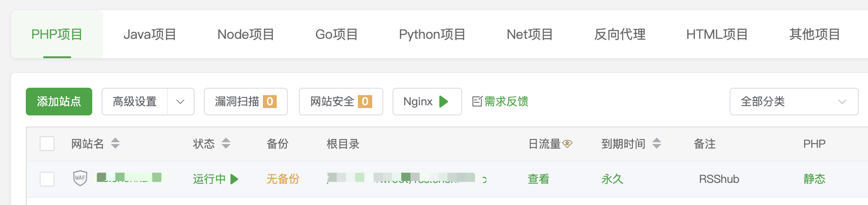868x205 pixels.
Task: Click the green 添加站点 button
Action: point(59,102)
